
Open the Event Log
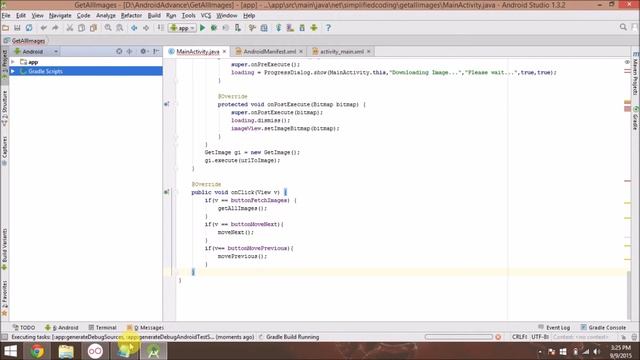coord(554,327)
